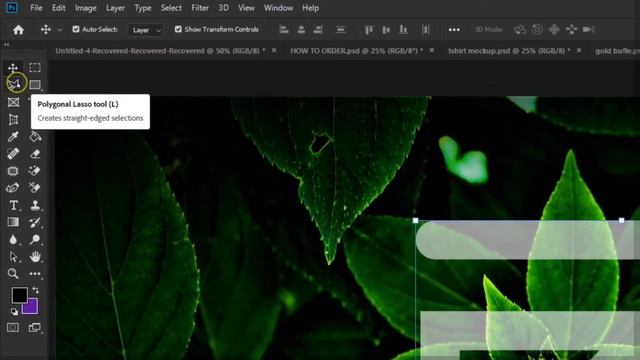Switch to HOW TO ORDER.psd tab

(356, 51)
